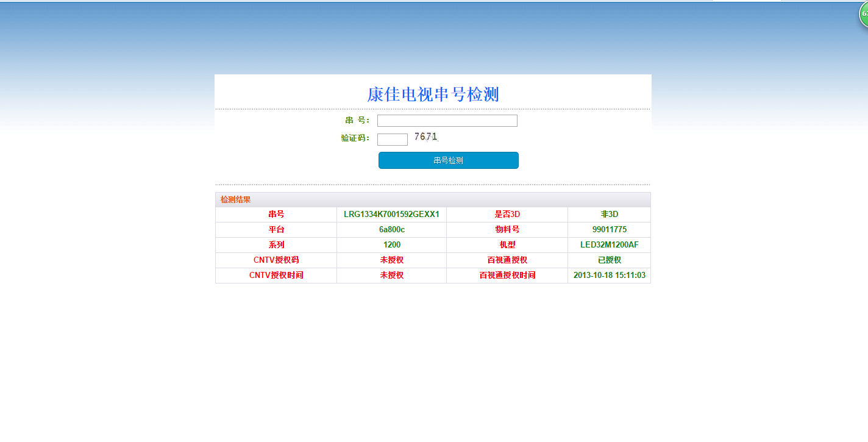Click the 百视通授权时间 label cell
Image resolution: width=868 pixels, height=442 pixels.
[x=507, y=276]
